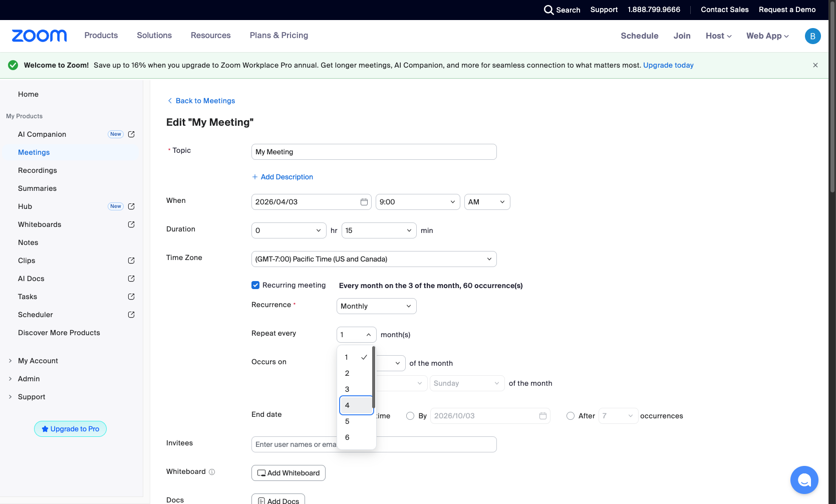This screenshot has height=504, width=836.
Task: Open AI Docs external link icon
Action: [x=131, y=279]
